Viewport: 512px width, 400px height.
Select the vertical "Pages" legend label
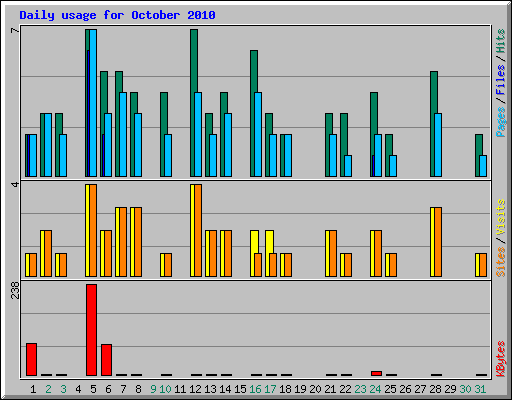(x=500, y=122)
